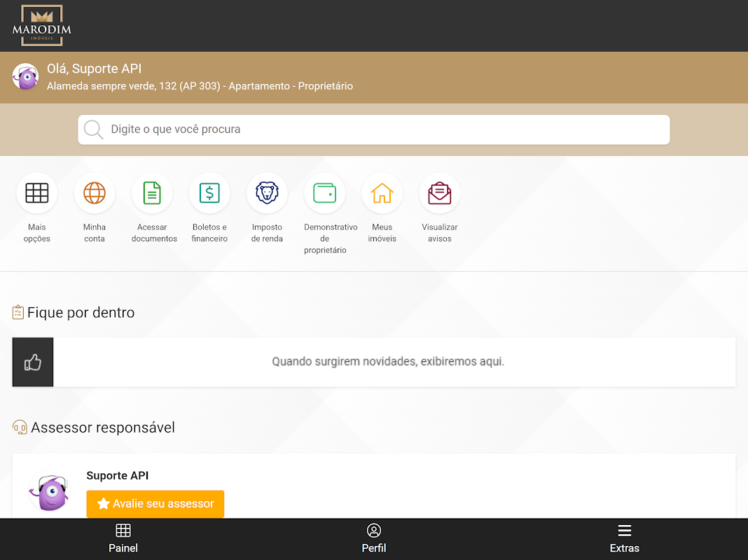The image size is (748, 560).
Task: Switch to the Perfil tab
Action: [373, 539]
